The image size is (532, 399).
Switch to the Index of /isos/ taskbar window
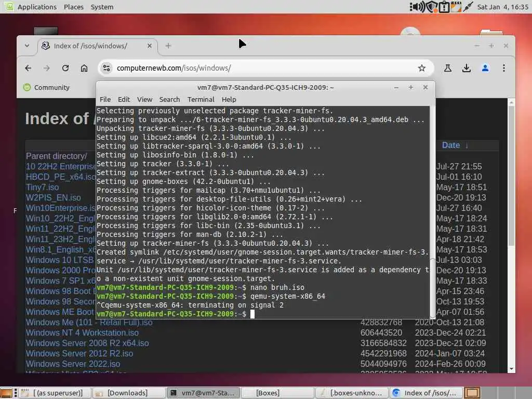pos(425,393)
